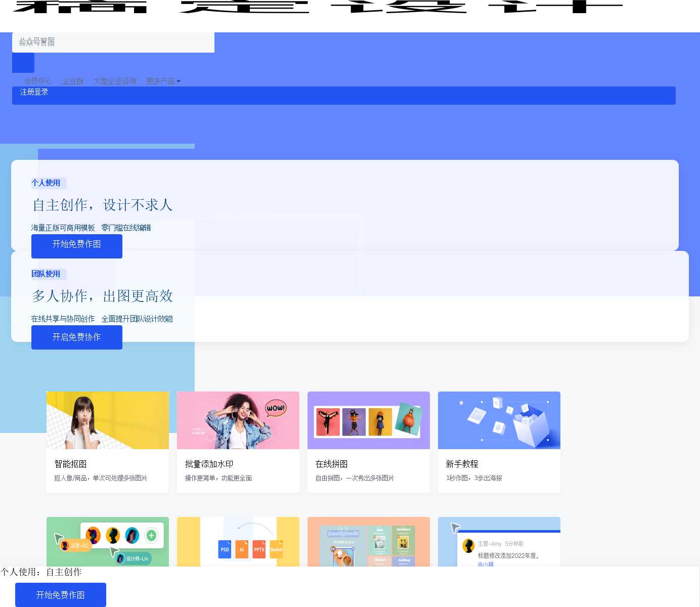Click the text 海量正版可商用模板
Image resolution: width=700 pixels, height=607 pixels.
coord(63,228)
